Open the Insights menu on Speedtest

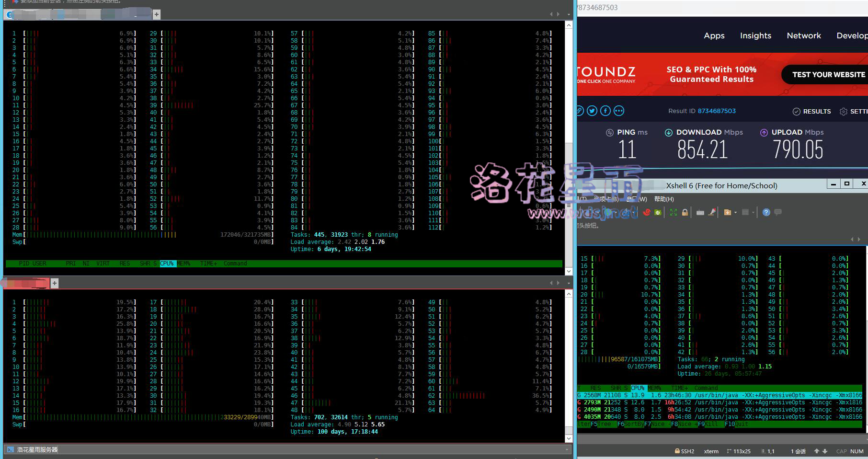tap(756, 35)
